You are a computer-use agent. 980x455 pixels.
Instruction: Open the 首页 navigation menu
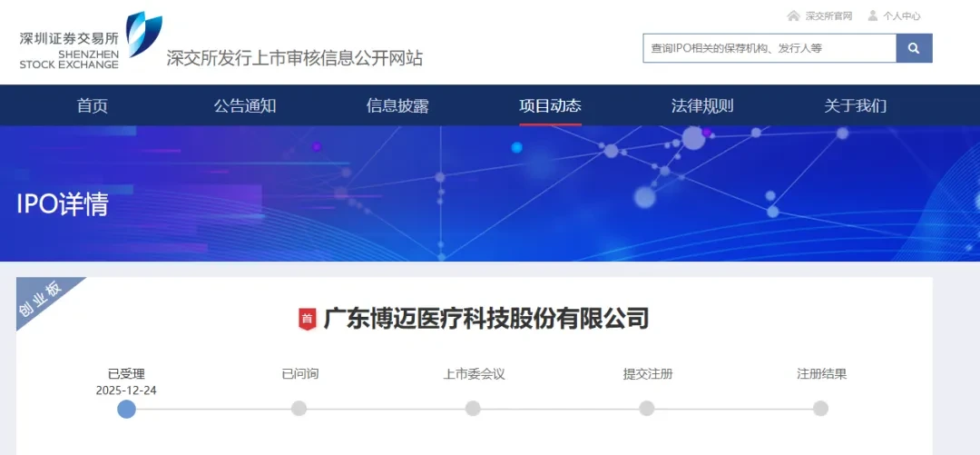(93, 105)
